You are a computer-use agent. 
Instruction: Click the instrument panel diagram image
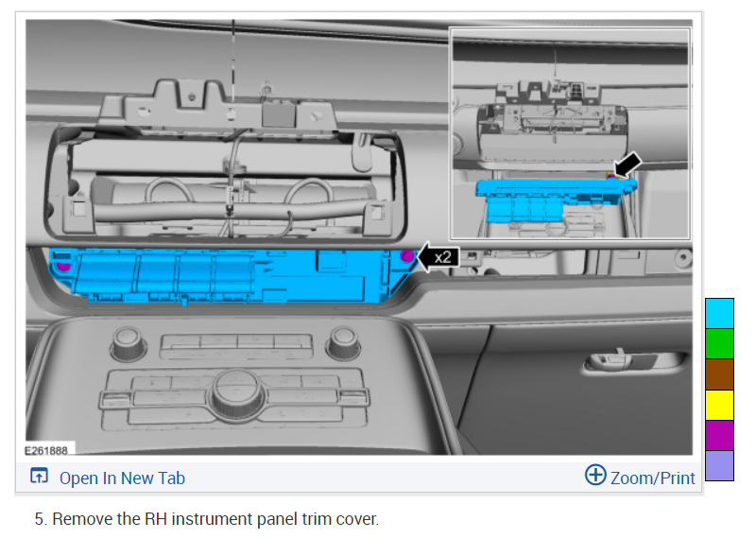[359, 237]
